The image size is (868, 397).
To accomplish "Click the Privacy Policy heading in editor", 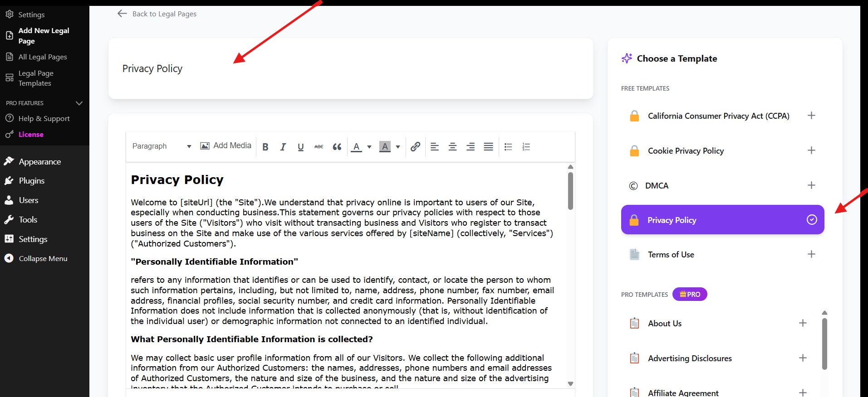I will 177,180.
